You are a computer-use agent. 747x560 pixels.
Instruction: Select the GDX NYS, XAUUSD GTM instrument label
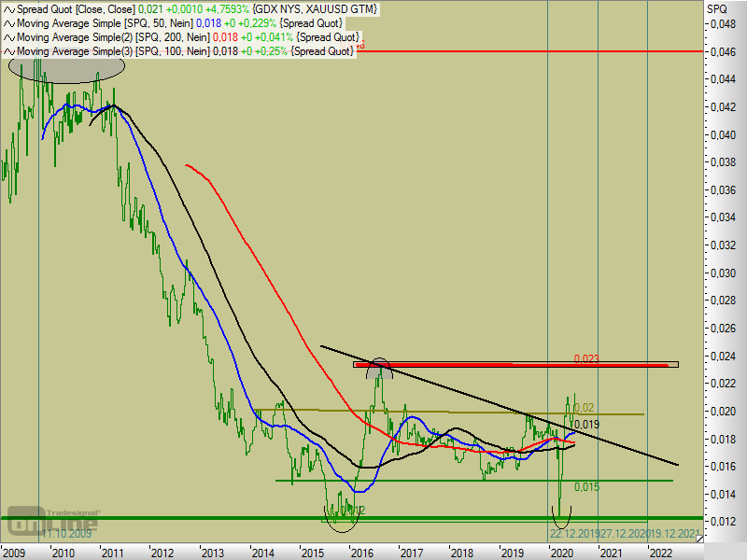[316, 9]
